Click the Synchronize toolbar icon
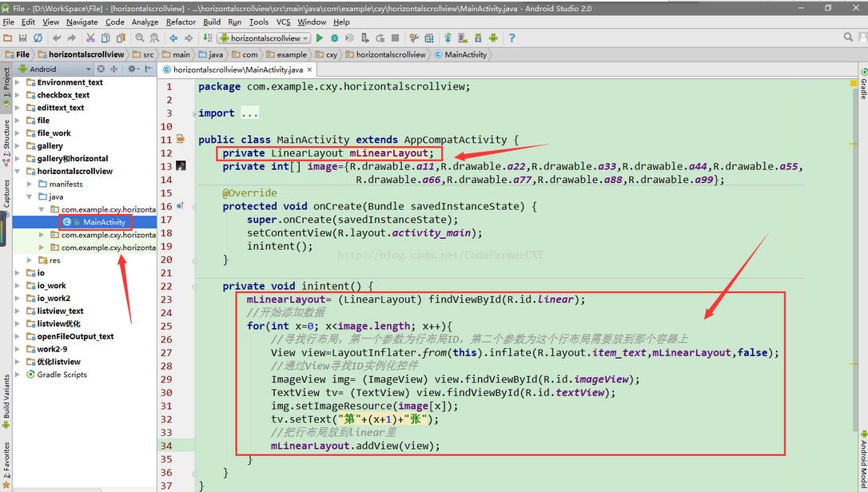Screen dimensions: 868x492 (38, 38)
